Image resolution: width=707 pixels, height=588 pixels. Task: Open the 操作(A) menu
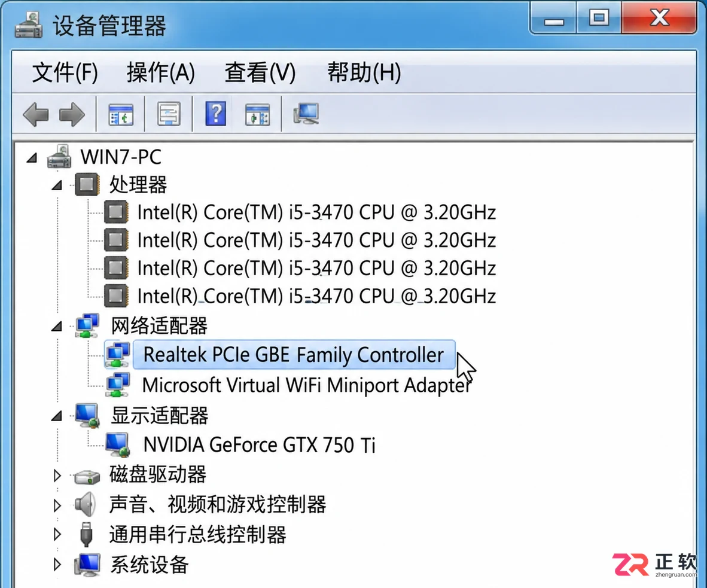click(x=161, y=72)
